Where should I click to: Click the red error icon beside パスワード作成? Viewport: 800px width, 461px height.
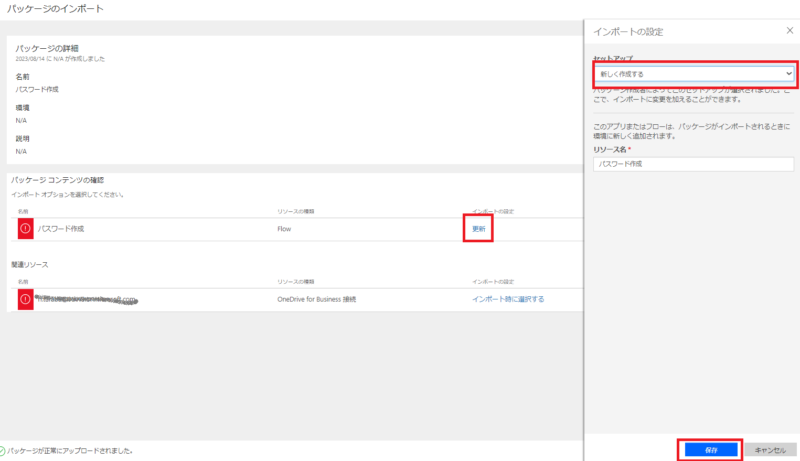[25, 228]
